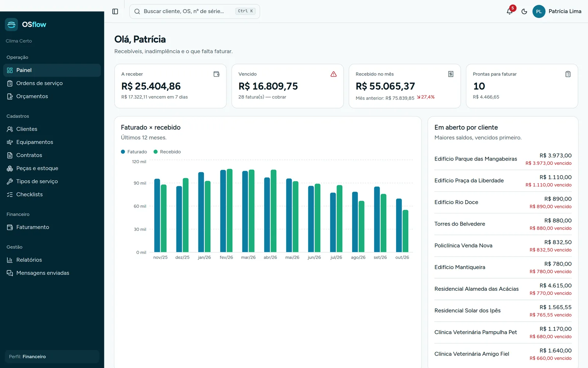
Task: Click Patrícia Lima user name
Action: pyautogui.click(x=565, y=11)
